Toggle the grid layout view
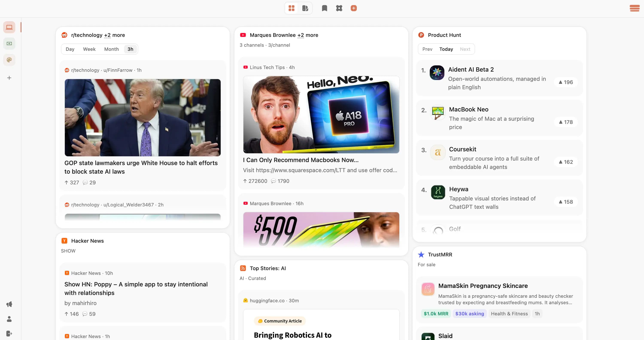The width and height of the screenshot is (644, 340). 292,8
